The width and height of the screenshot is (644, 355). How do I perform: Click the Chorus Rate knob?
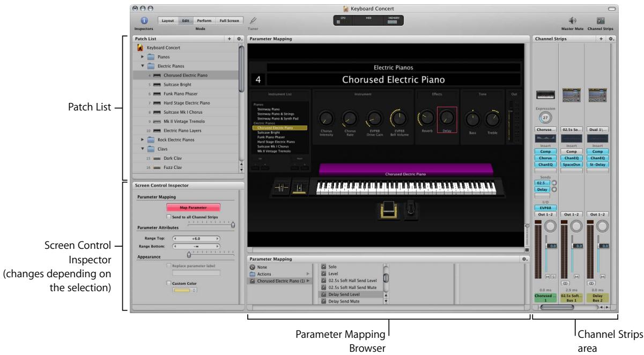coord(350,118)
